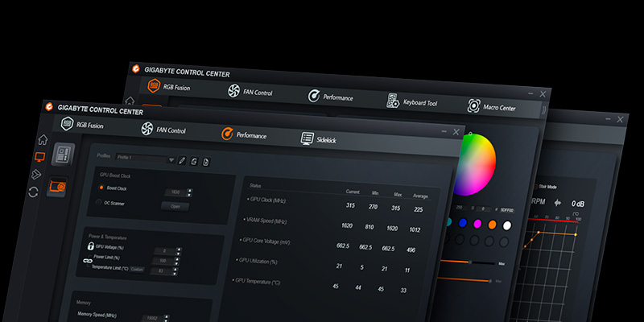The width and height of the screenshot is (644, 322).
Task: Click the circular update arrows sidebar icon
Action: pyautogui.click(x=33, y=192)
